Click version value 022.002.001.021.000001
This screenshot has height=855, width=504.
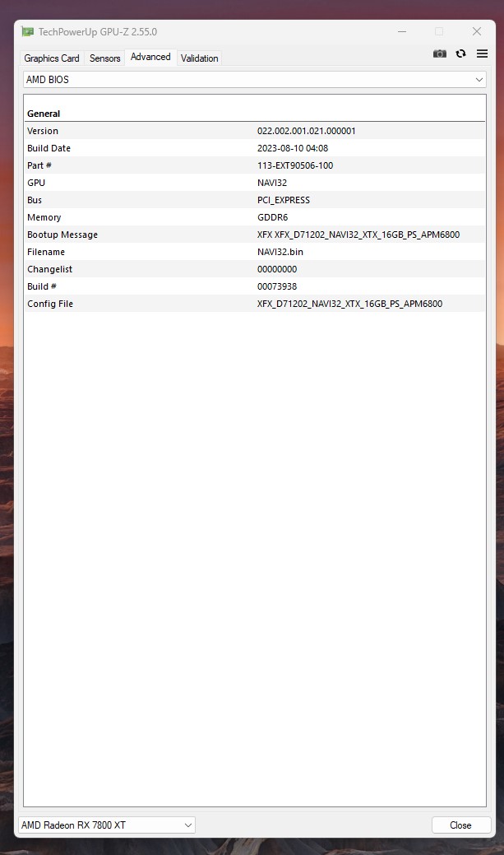306,131
